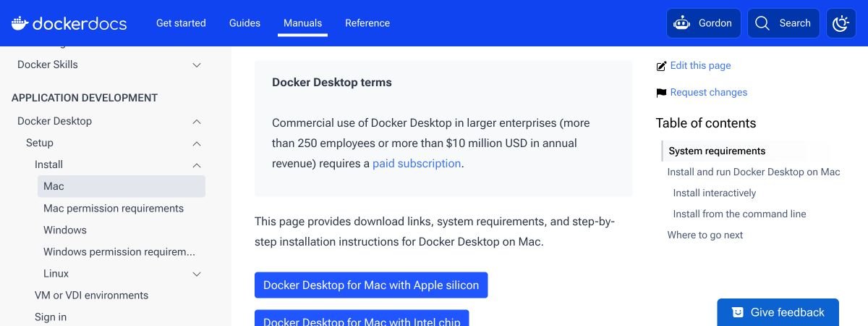
Task: Open the Edit this page link
Action: click(x=700, y=66)
